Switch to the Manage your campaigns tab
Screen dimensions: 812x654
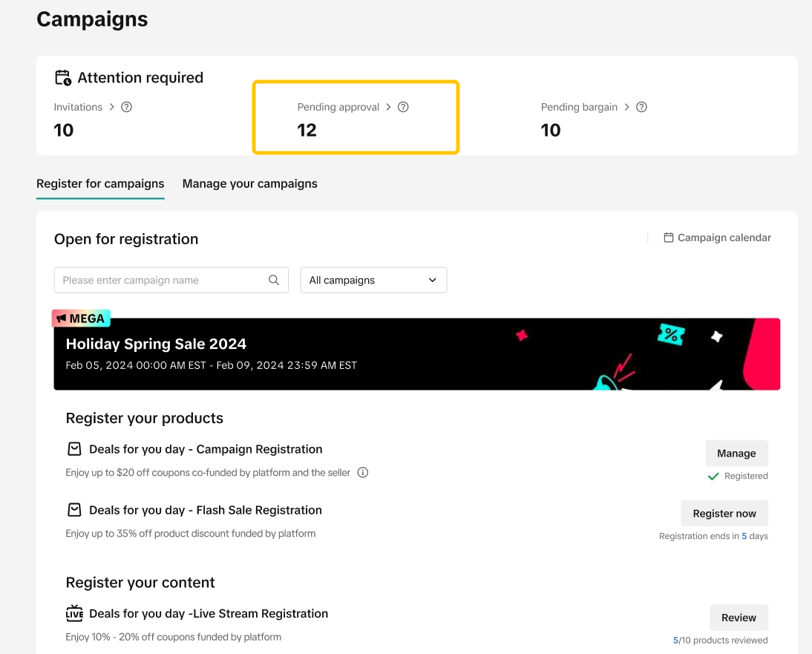(x=249, y=183)
